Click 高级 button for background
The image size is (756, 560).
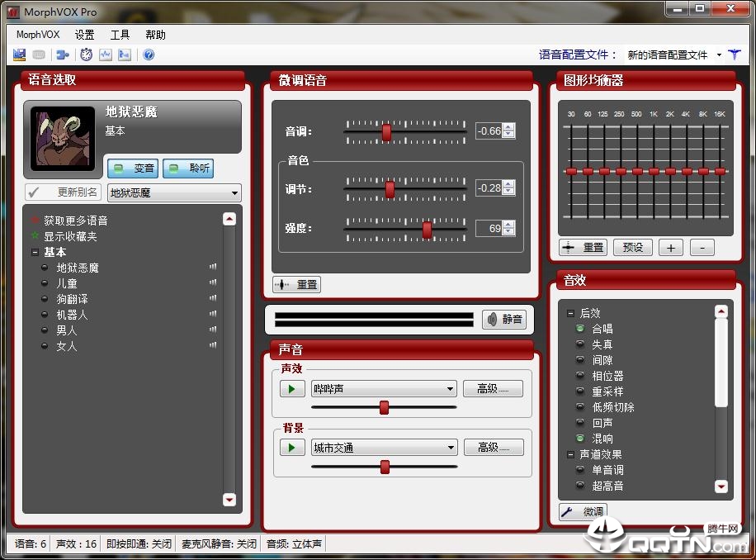pos(494,448)
